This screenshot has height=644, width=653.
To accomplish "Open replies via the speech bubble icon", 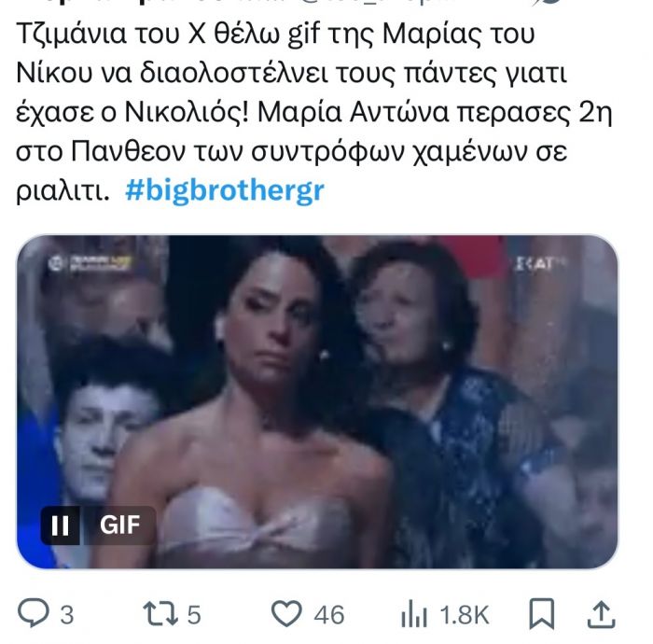I will coord(34,613).
